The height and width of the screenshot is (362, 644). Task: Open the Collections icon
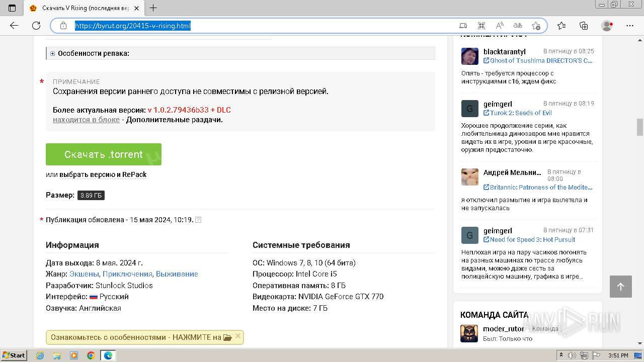(584, 26)
